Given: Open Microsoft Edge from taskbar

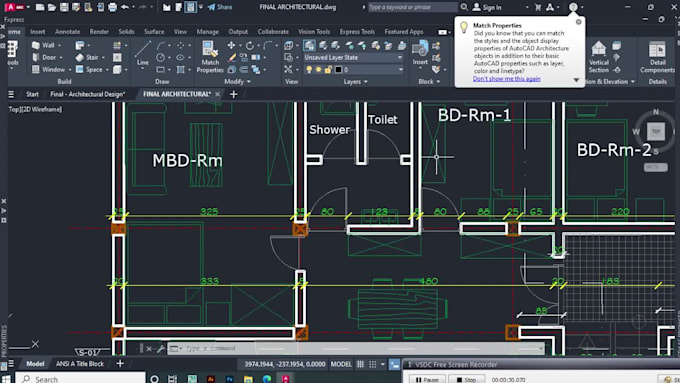Looking at the screenshot, I should (267, 379).
